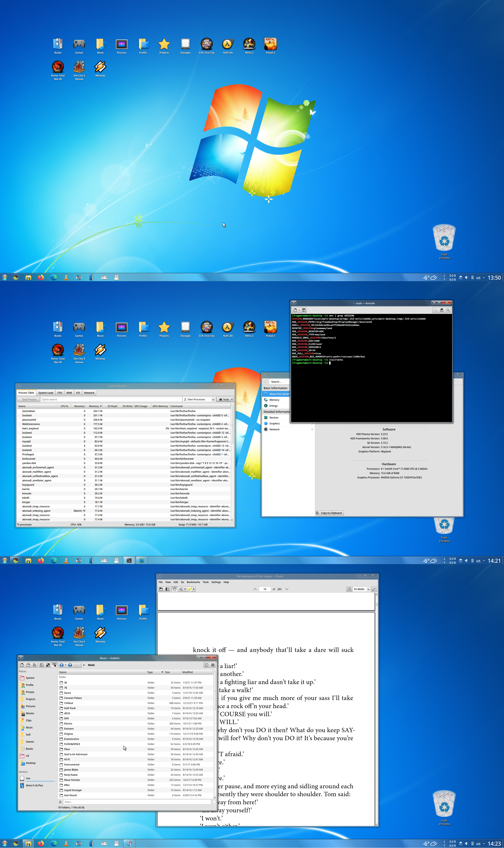This screenshot has width=504, height=848.
Task: Click the Okular page number field
Action: click(x=265, y=589)
